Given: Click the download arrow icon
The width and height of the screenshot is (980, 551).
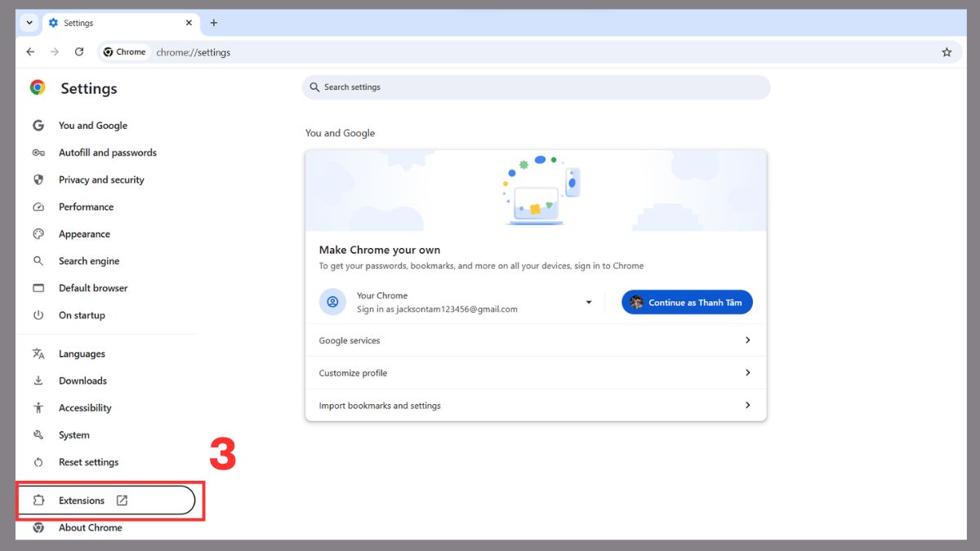Looking at the screenshot, I should (38, 380).
